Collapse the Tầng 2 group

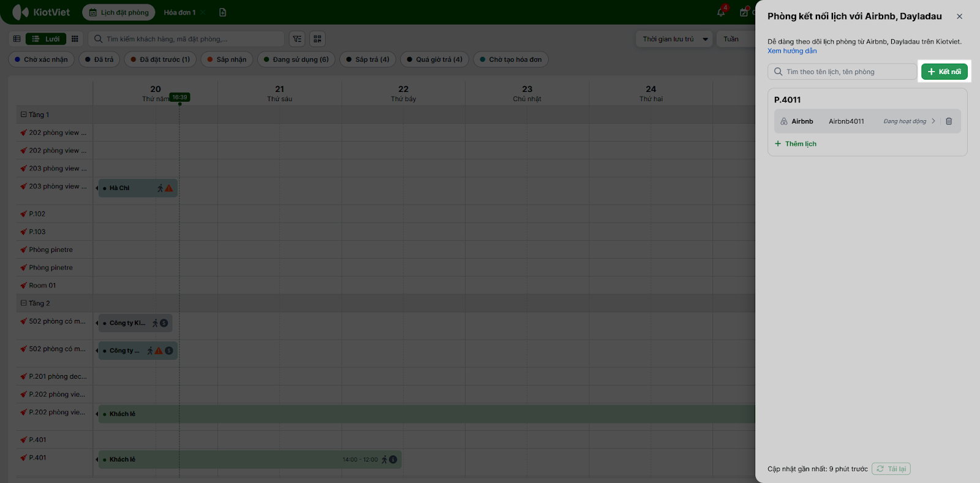click(24, 303)
